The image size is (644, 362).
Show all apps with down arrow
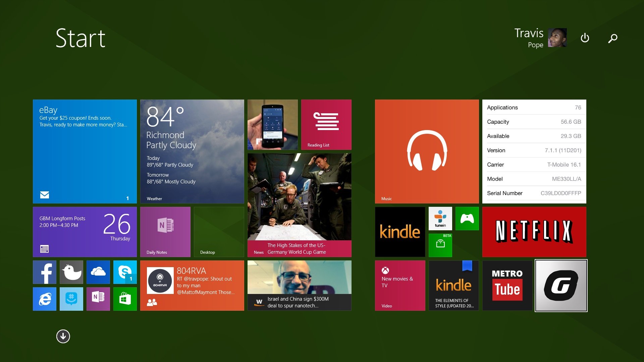click(63, 336)
